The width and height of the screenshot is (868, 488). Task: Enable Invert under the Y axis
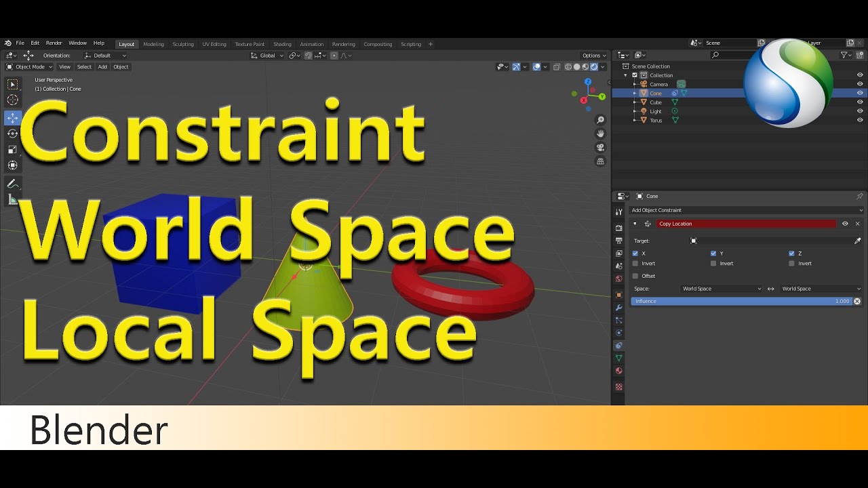tap(713, 263)
